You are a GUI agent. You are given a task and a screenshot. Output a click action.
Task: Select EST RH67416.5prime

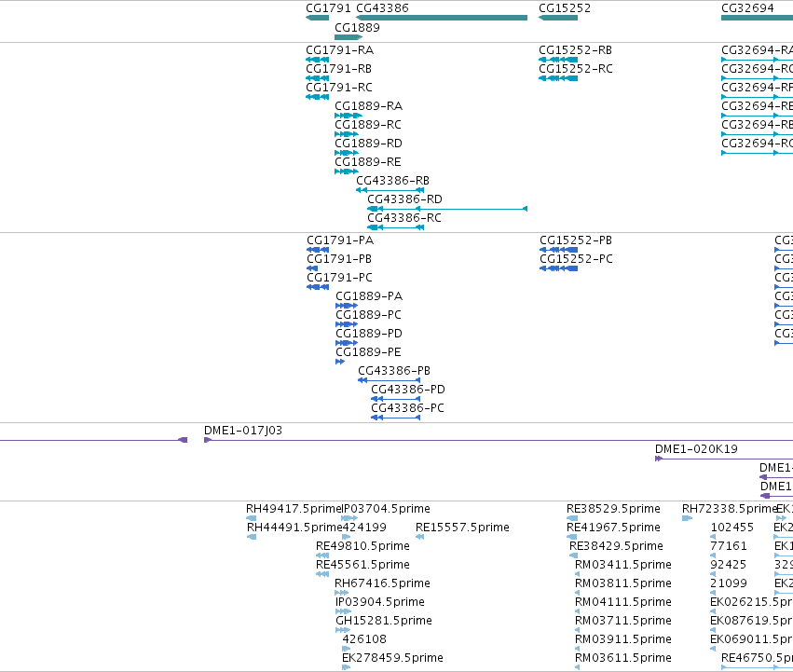[x=382, y=584]
